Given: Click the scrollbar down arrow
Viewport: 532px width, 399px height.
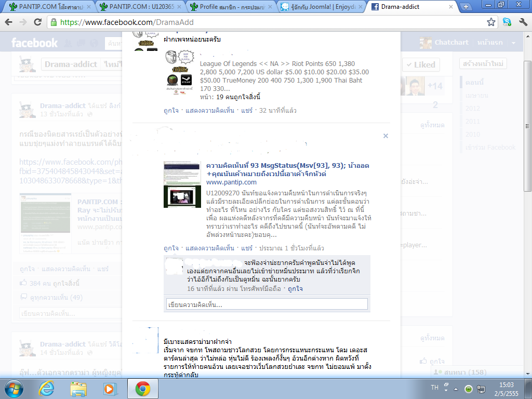Looking at the screenshot, I should click(528, 374).
